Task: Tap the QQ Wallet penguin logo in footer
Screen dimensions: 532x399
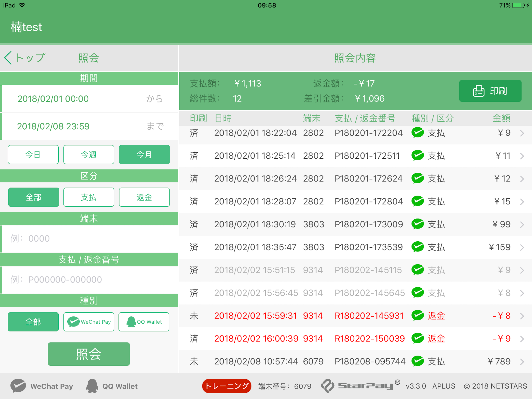Action: pos(92,386)
